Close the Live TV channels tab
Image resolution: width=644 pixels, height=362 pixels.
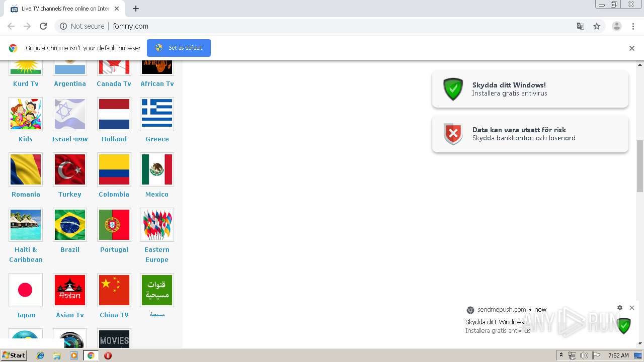(117, 9)
